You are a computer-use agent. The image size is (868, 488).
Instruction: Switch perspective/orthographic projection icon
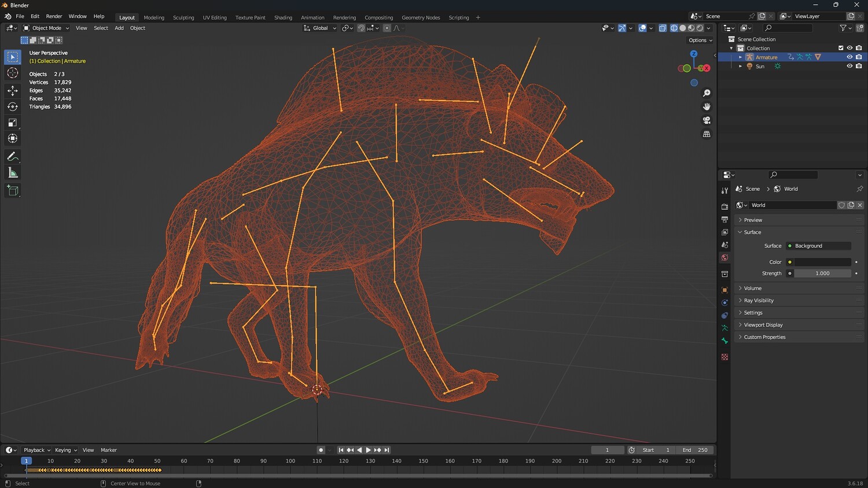pos(707,134)
